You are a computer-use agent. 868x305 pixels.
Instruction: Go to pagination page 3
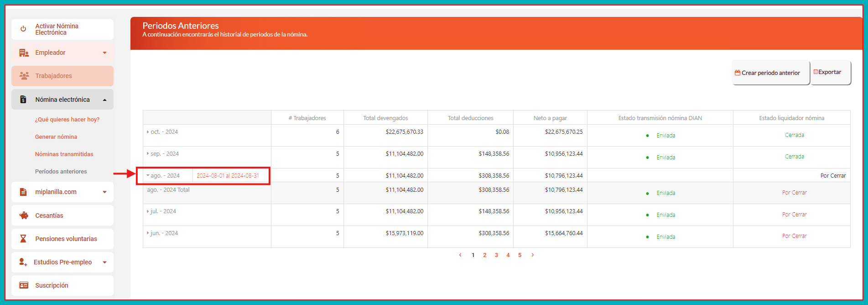(496, 255)
